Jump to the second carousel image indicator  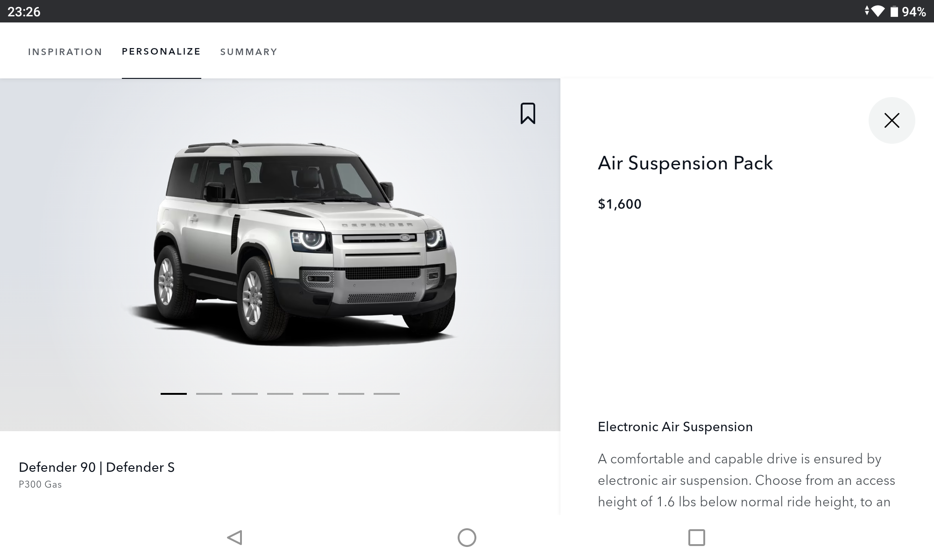(x=209, y=394)
